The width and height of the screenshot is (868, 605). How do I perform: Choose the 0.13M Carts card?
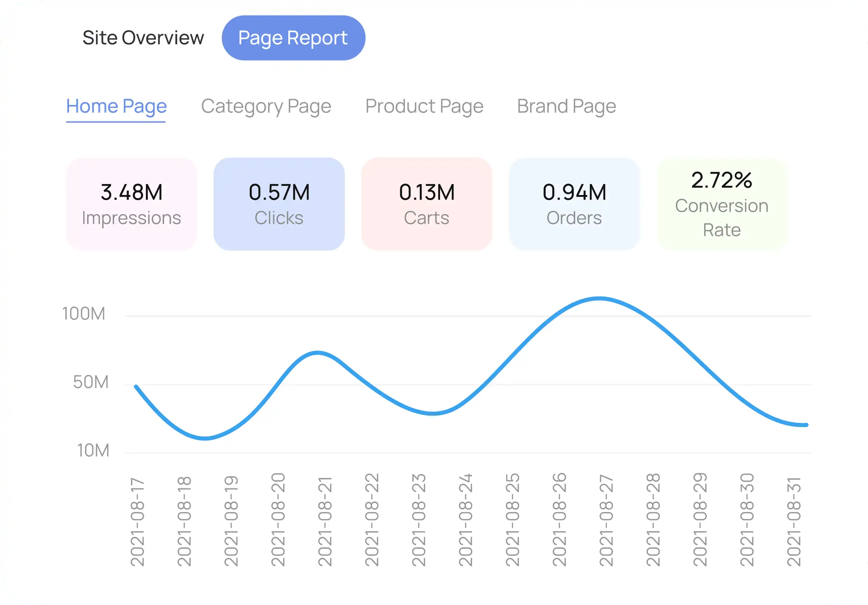click(427, 204)
